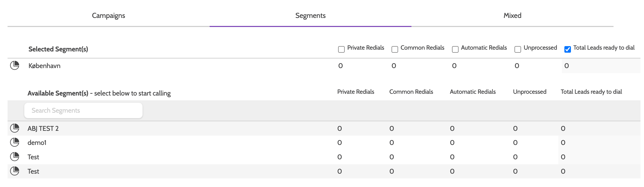
Task: Open stats icon for the first Test segment
Action: (15, 157)
